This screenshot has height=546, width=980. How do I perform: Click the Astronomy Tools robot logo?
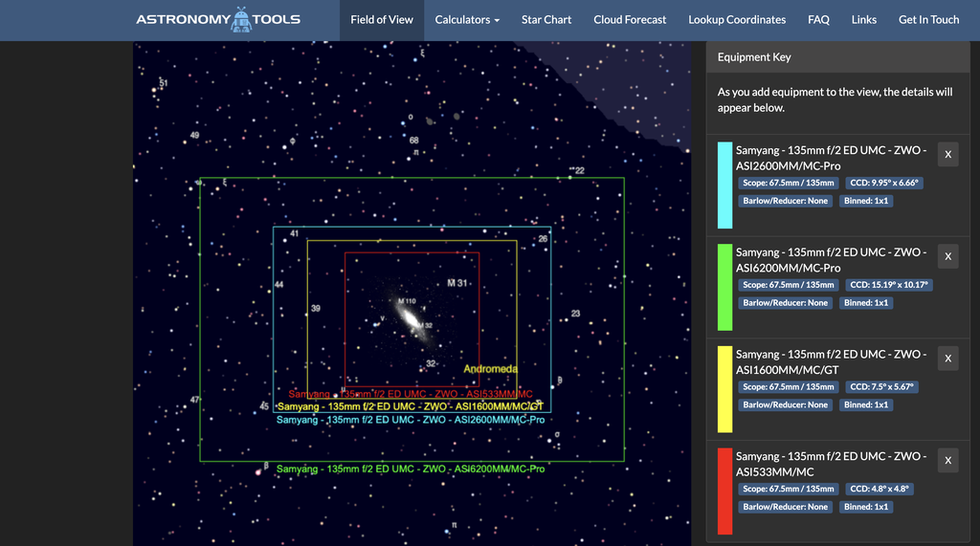click(x=218, y=19)
